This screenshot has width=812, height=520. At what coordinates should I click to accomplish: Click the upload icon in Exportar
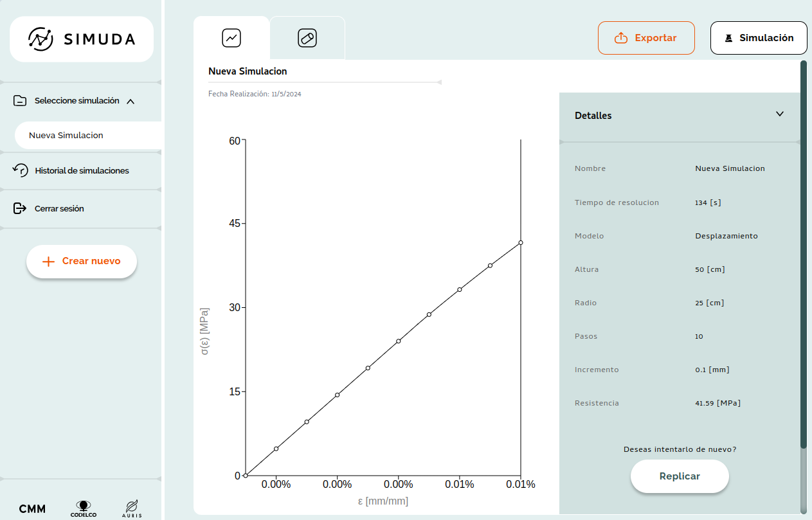pyautogui.click(x=621, y=38)
